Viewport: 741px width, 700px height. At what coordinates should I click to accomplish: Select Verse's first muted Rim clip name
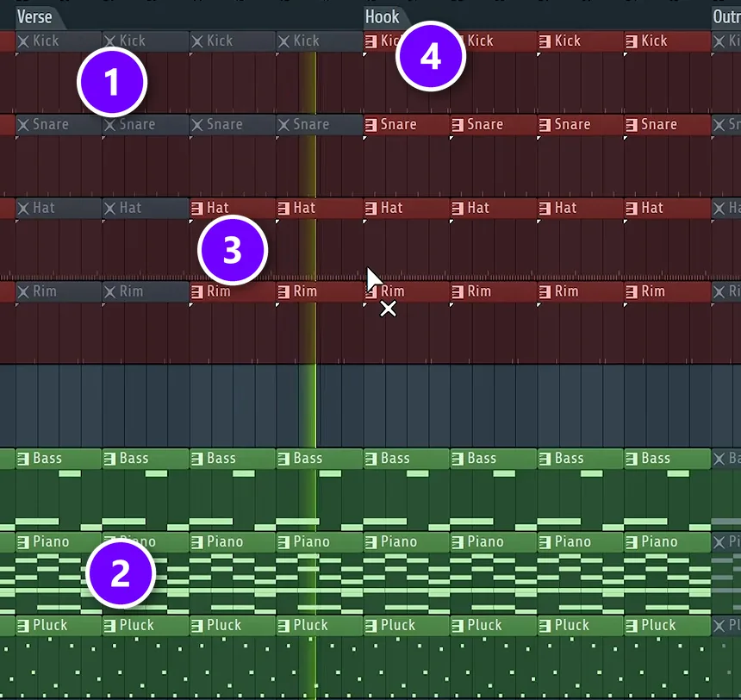[x=45, y=291]
